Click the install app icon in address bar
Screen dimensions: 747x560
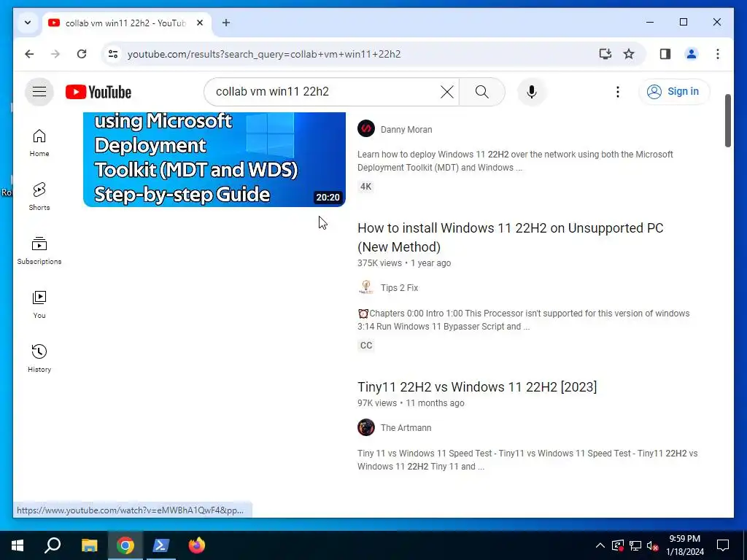[x=605, y=54]
